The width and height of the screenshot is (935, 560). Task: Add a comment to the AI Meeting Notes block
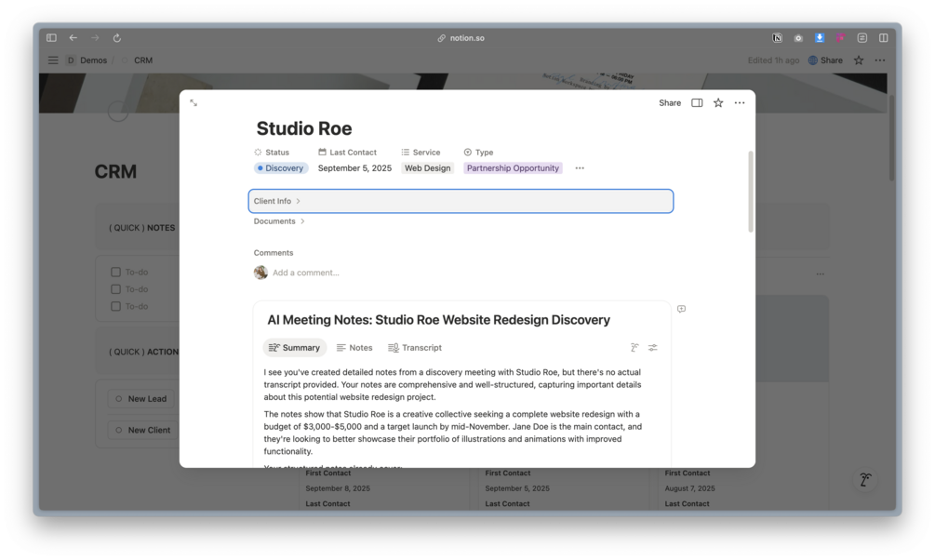pyautogui.click(x=681, y=309)
